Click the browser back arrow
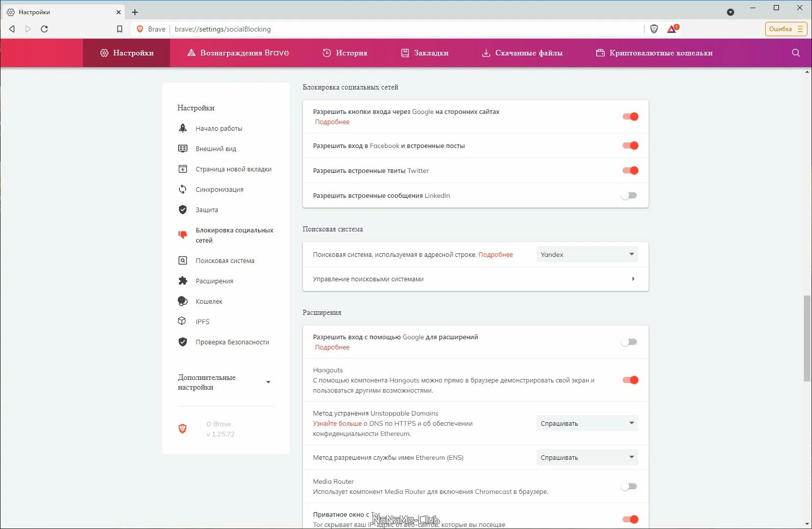This screenshot has width=812, height=529. [12, 29]
